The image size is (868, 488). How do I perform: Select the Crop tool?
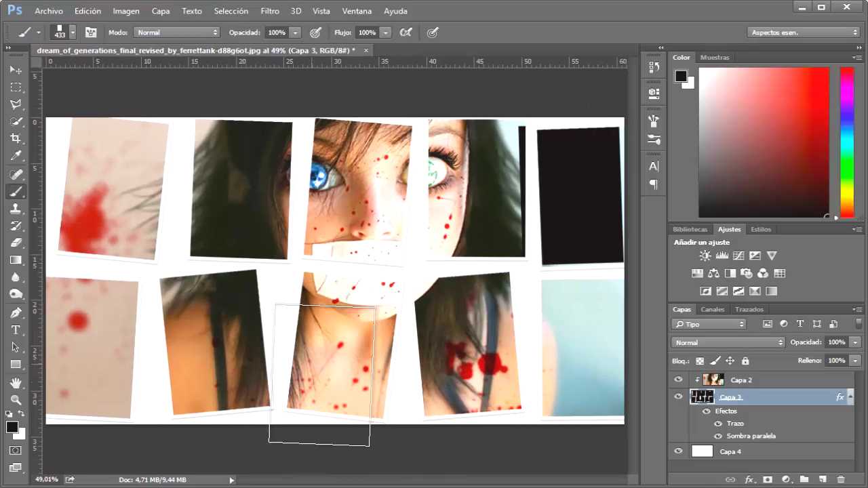click(16, 138)
